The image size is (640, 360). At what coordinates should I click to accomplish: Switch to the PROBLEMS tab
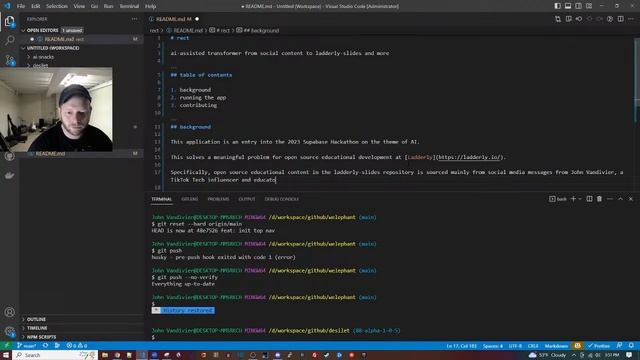(x=218, y=199)
